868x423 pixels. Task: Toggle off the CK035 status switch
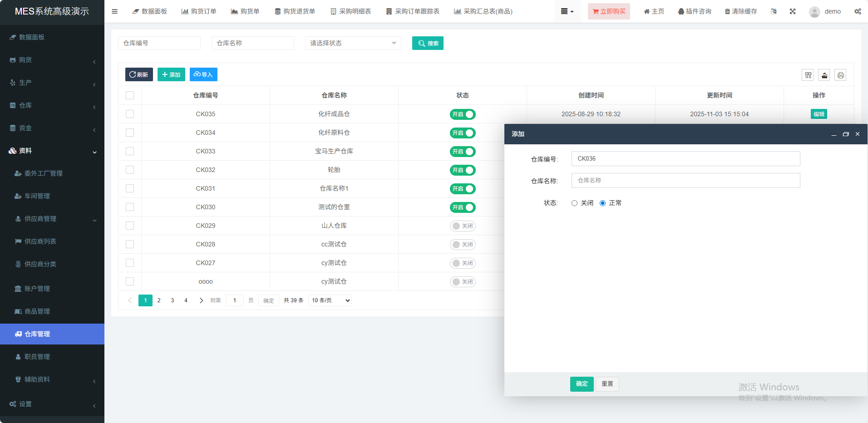tap(463, 114)
